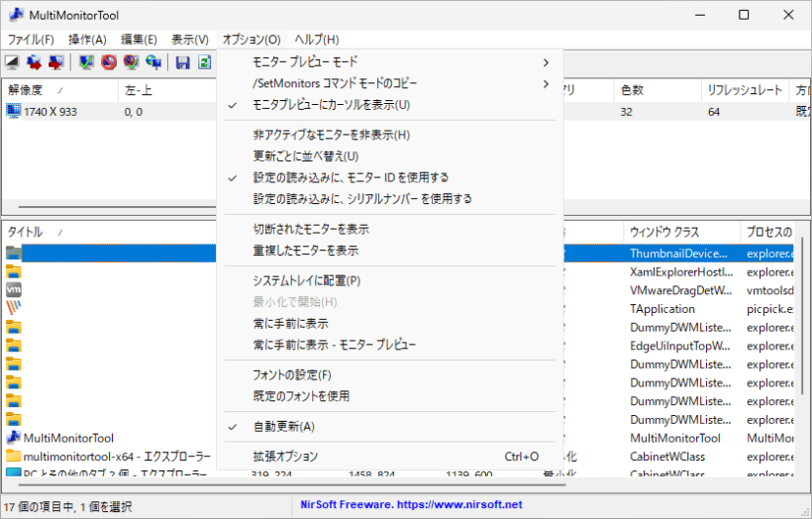This screenshot has height=519, width=812.
Task: Sort by リフレッシュレート column header
Action: click(745, 90)
